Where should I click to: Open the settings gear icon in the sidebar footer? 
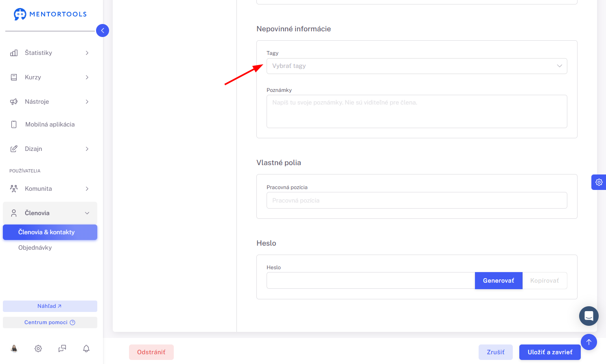pyautogui.click(x=38, y=349)
